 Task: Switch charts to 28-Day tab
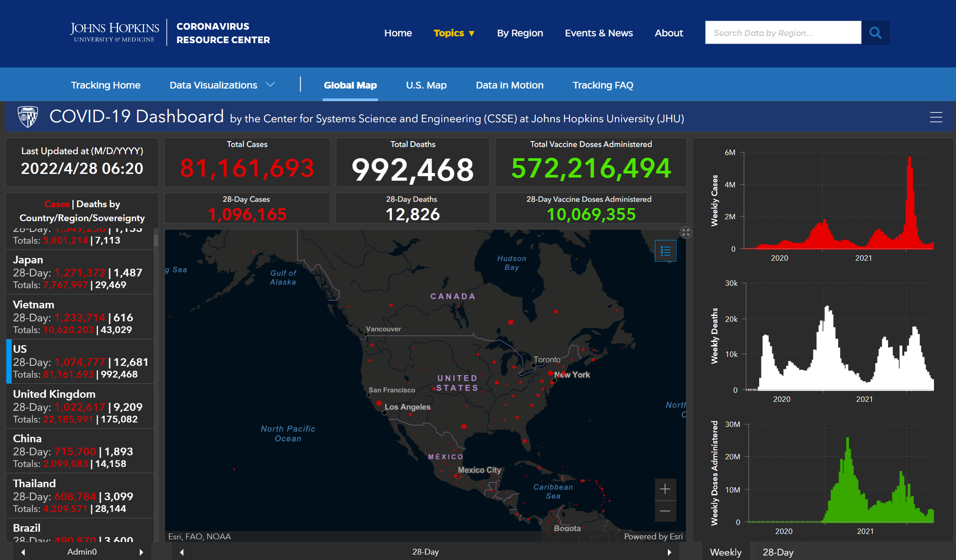tap(778, 552)
